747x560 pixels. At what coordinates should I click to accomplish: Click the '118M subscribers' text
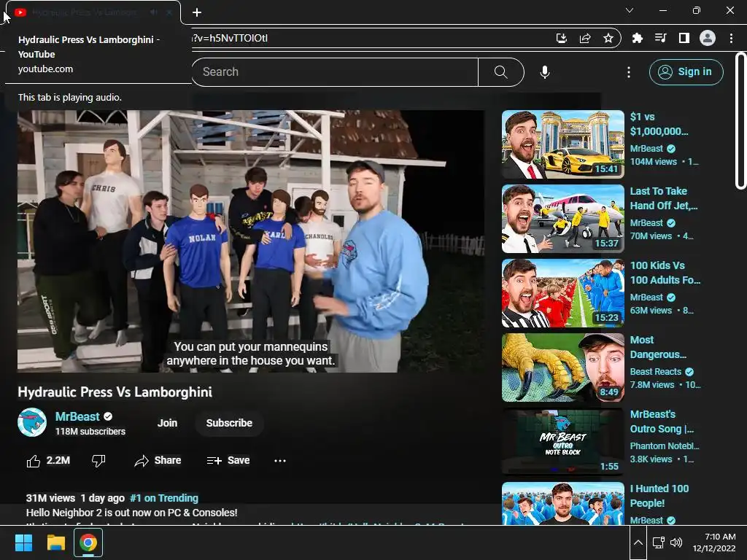click(x=90, y=432)
